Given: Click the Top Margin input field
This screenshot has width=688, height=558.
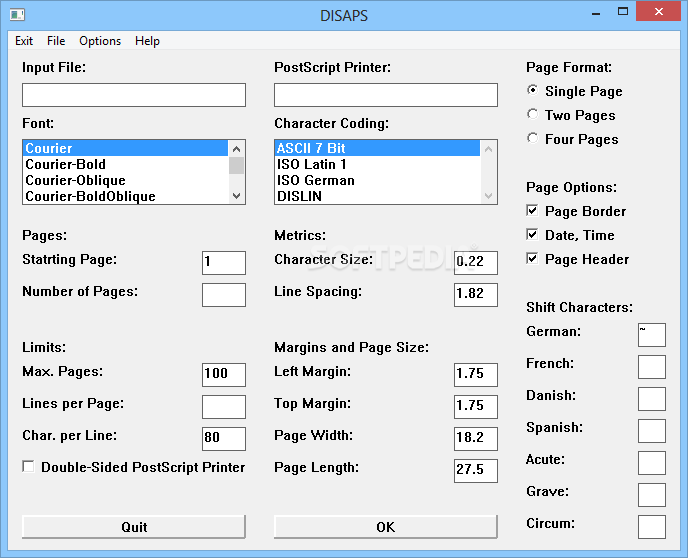Looking at the screenshot, I should [x=476, y=407].
